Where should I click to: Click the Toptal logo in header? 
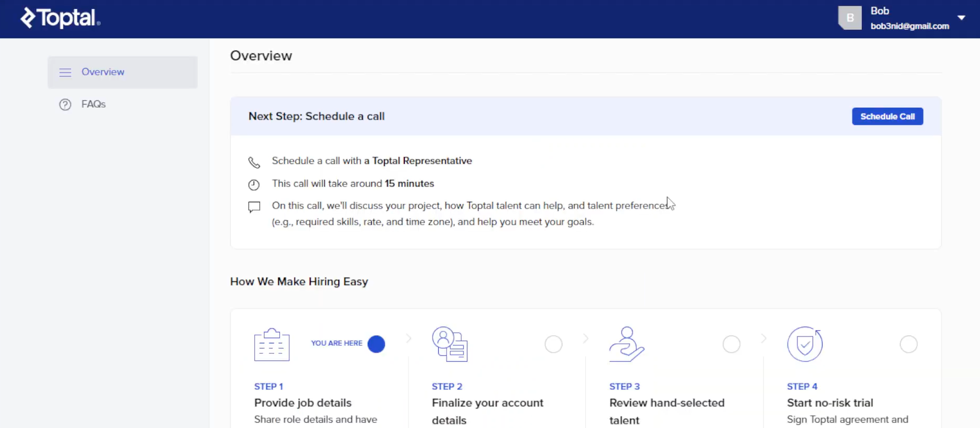pos(60,18)
